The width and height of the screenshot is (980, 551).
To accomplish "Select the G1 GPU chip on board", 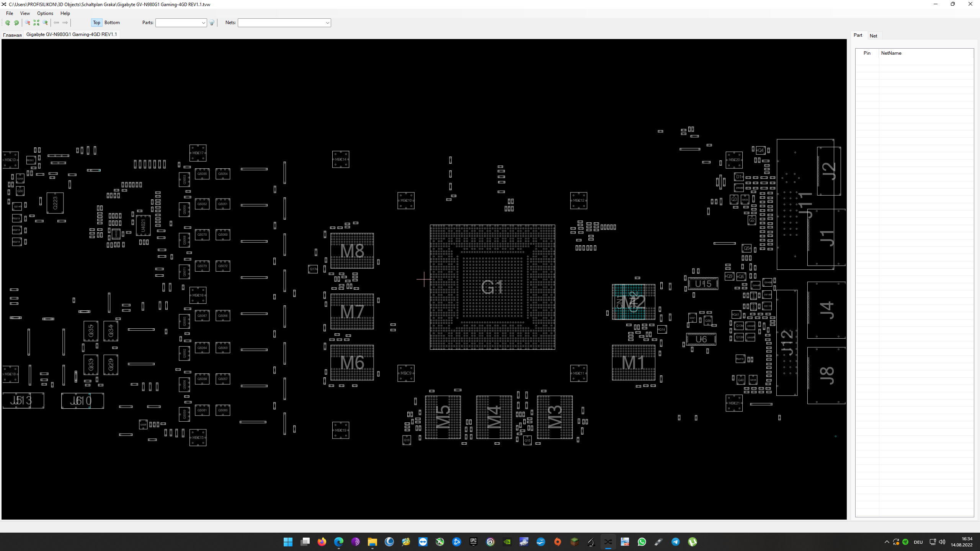I will point(492,287).
